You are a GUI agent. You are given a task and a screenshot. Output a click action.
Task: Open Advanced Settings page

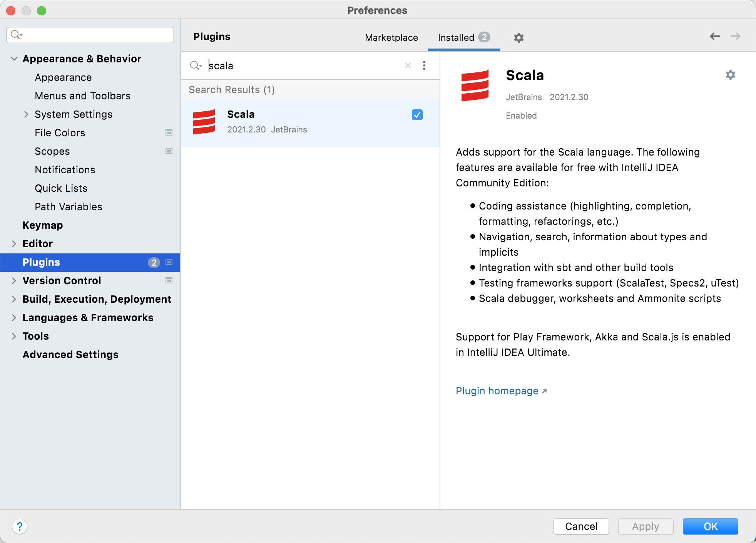(x=70, y=355)
